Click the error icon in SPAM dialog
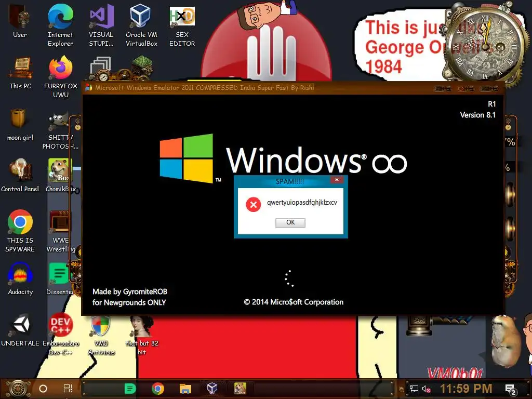 (253, 205)
